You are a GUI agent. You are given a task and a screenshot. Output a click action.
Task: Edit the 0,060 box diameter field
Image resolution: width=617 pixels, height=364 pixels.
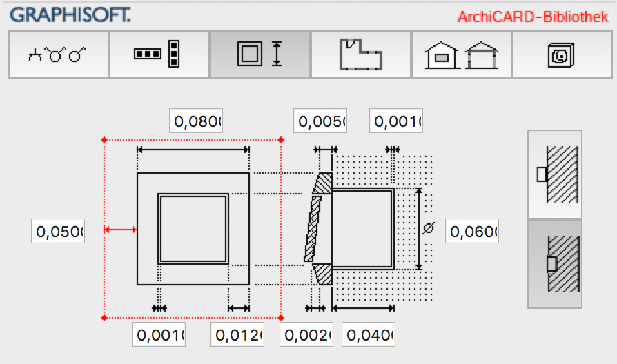[472, 231]
